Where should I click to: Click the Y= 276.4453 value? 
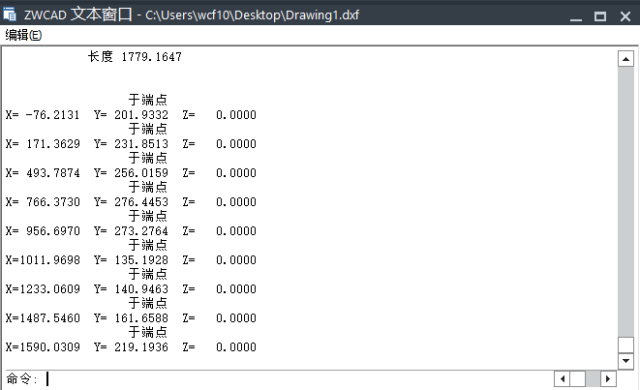pyautogui.click(x=131, y=202)
